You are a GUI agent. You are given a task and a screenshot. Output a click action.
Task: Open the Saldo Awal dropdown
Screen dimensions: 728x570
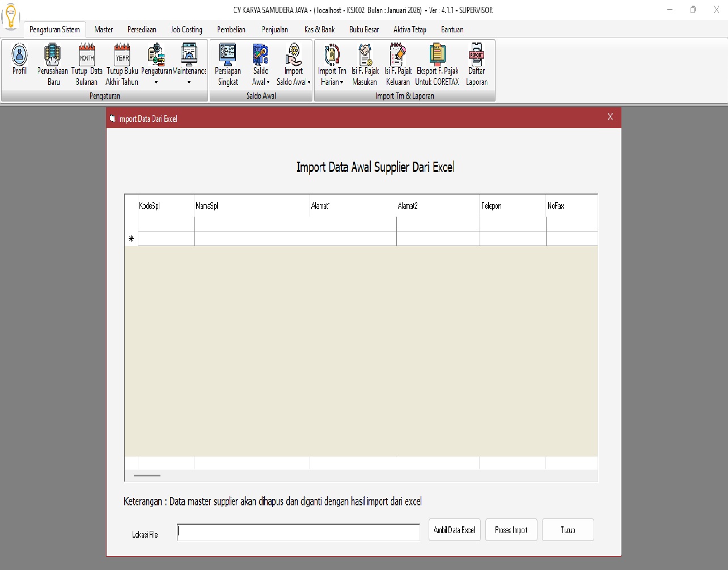tap(261, 64)
